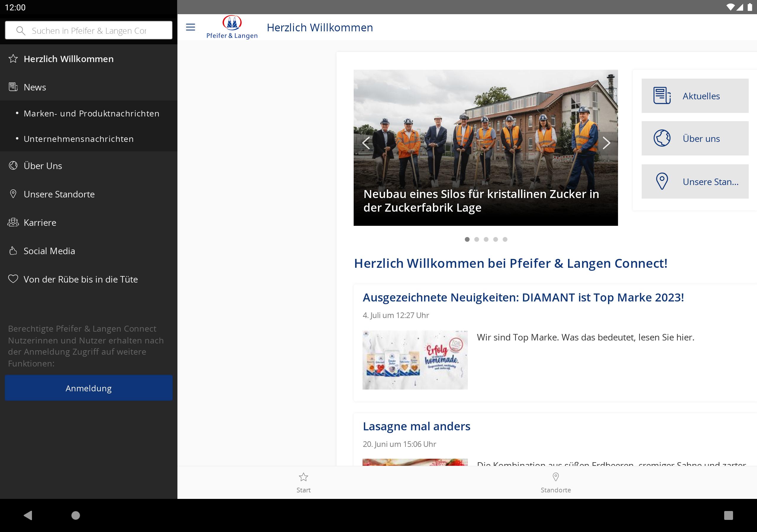This screenshot has width=757, height=532.
Task: Click the people icon beside Karriere
Action: 13,222
